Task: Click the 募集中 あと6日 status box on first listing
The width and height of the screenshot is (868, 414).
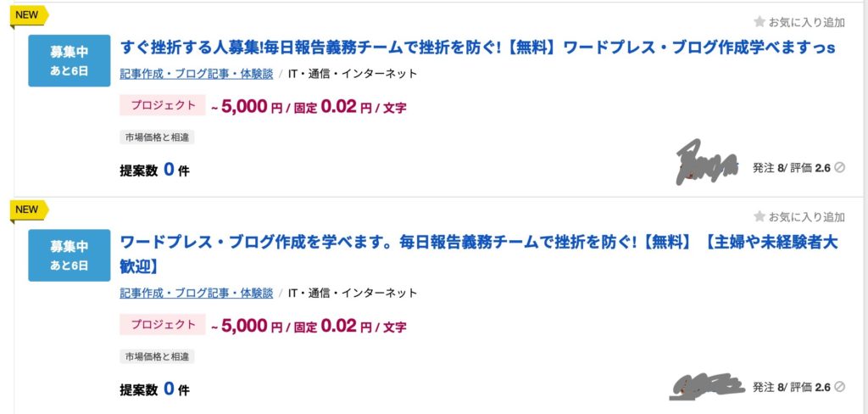Action: (70, 61)
